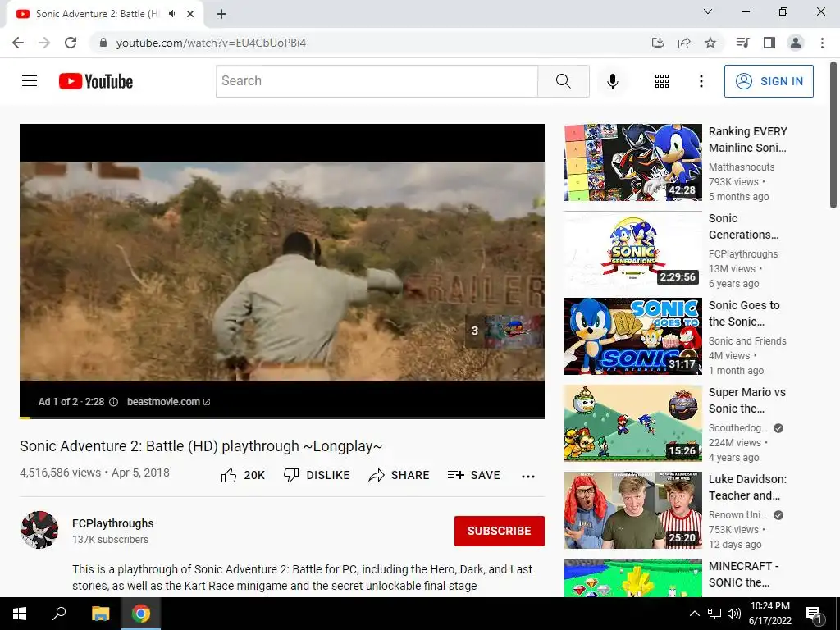Click Matthasnocuts channel name
The width and height of the screenshot is (840, 630).
[742, 167]
